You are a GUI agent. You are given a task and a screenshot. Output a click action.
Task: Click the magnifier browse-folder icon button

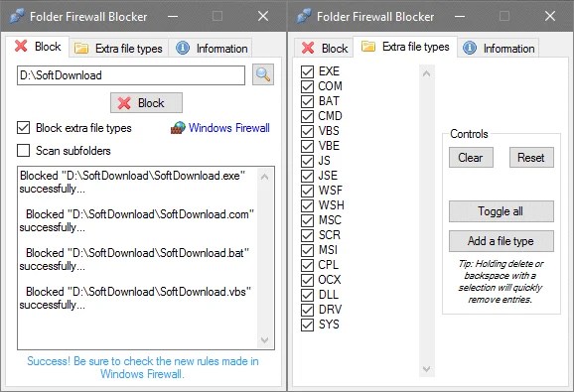click(x=263, y=75)
